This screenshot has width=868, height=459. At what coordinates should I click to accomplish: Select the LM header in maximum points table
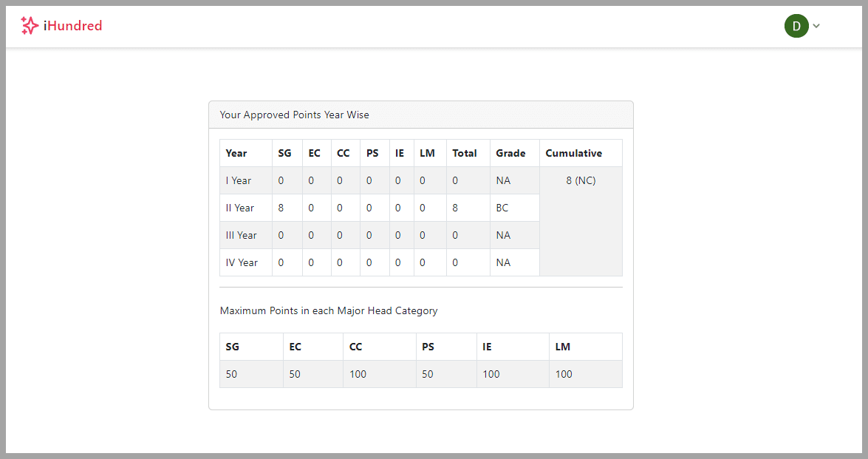pyautogui.click(x=562, y=347)
